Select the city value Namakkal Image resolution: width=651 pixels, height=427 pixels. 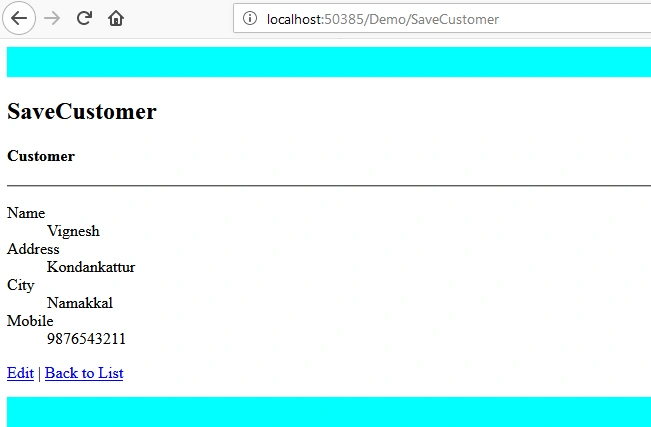coord(80,303)
